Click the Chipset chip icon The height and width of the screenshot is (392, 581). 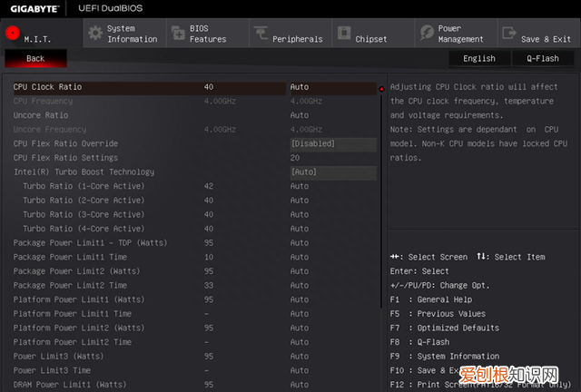point(344,33)
